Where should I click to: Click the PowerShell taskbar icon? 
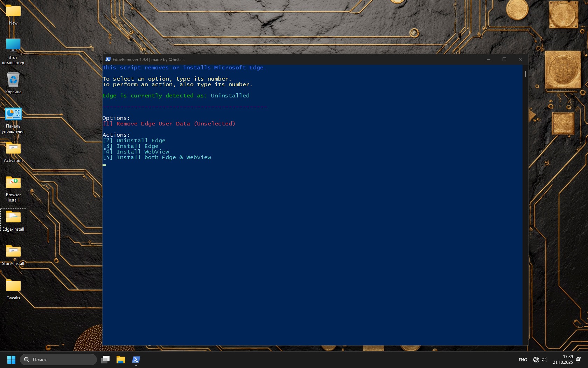coord(136,360)
